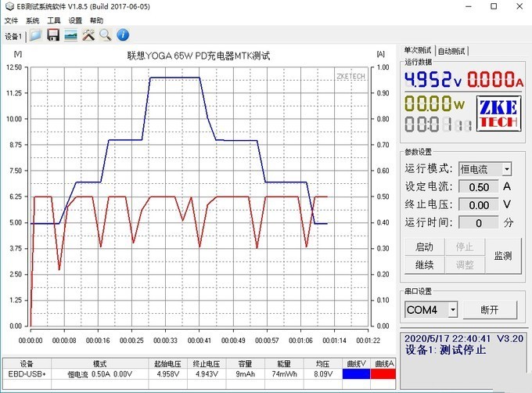Switch to the 单次测试 tab

coord(418,51)
